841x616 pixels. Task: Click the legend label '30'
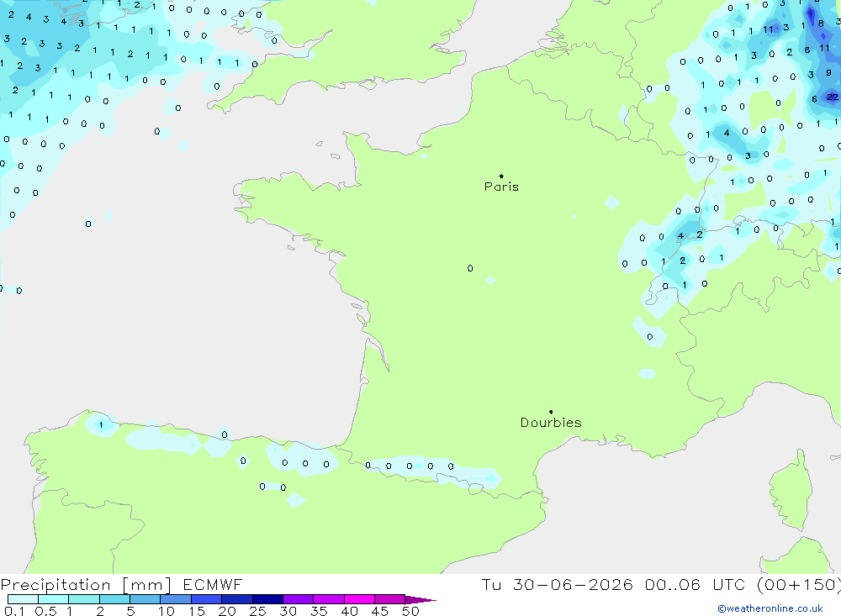(x=288, y=611)
